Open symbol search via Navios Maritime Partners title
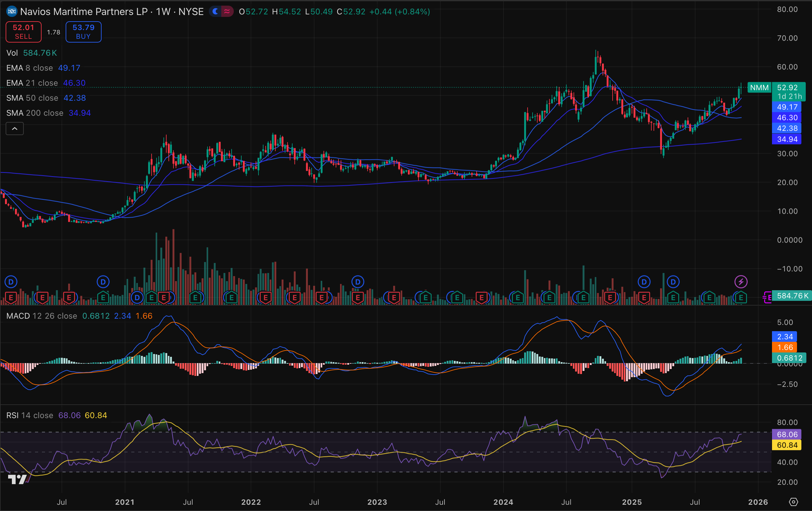This screenshot has width=812, height=511. pos(84,12)
